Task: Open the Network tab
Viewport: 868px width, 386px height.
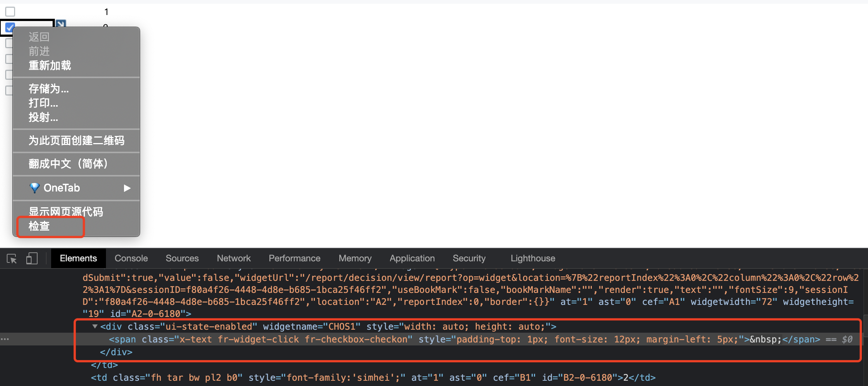Action: pos(234,258)
